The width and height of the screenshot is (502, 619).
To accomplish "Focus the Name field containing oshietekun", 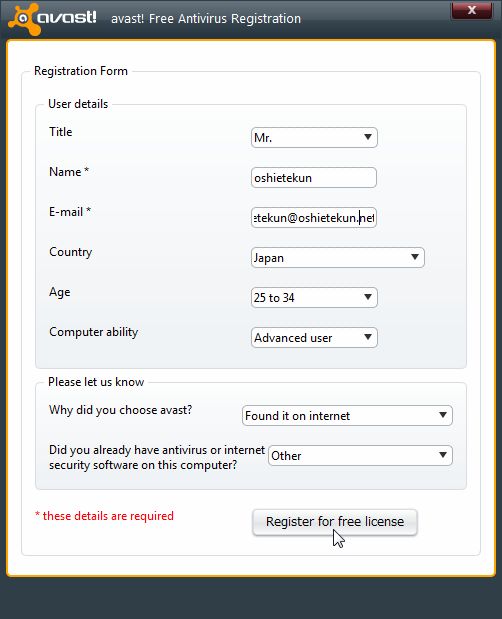I will point(314,178).
